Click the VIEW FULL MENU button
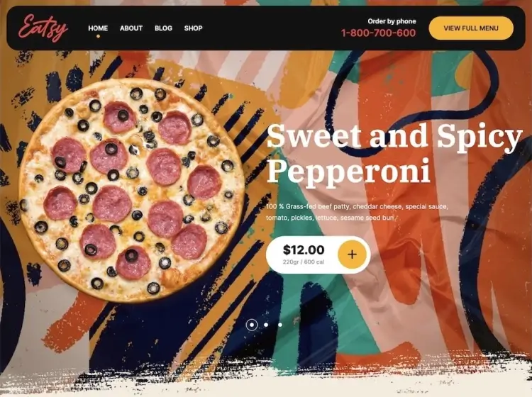 coord(471,28)
